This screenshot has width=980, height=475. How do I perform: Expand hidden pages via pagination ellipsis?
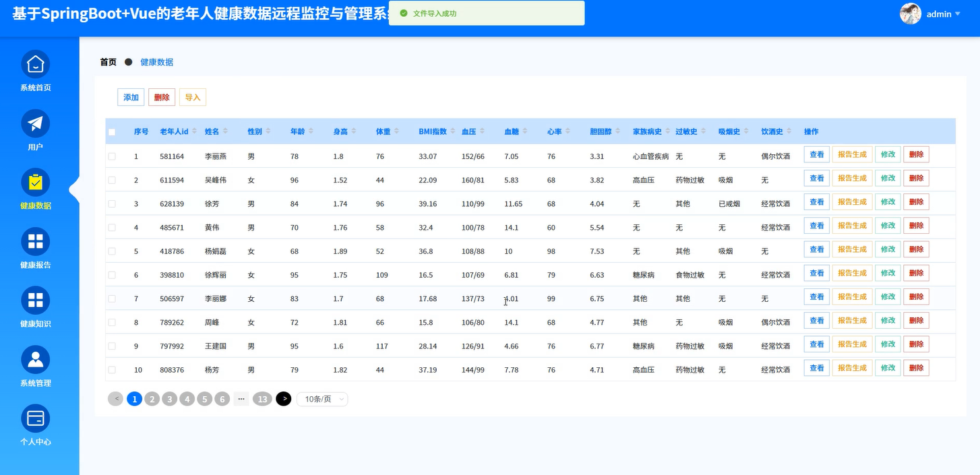click(x=241, y=399)
